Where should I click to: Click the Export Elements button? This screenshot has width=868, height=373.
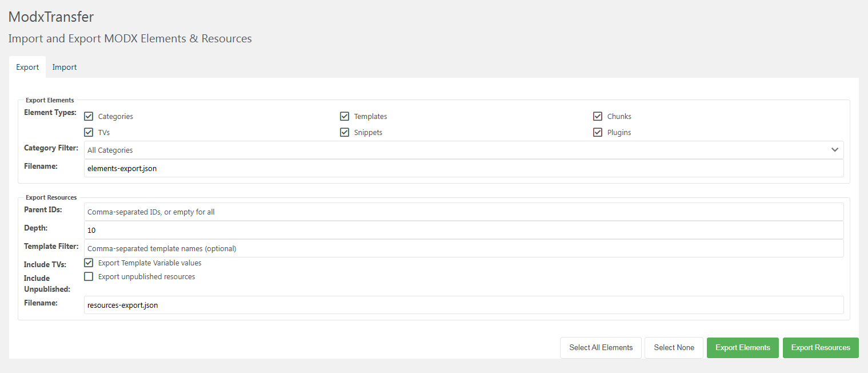(x=742, y=348)
